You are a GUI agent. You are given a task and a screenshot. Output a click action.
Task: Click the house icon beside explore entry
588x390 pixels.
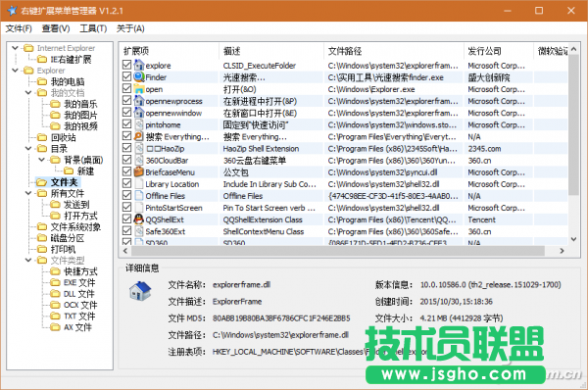pos(139,65)
